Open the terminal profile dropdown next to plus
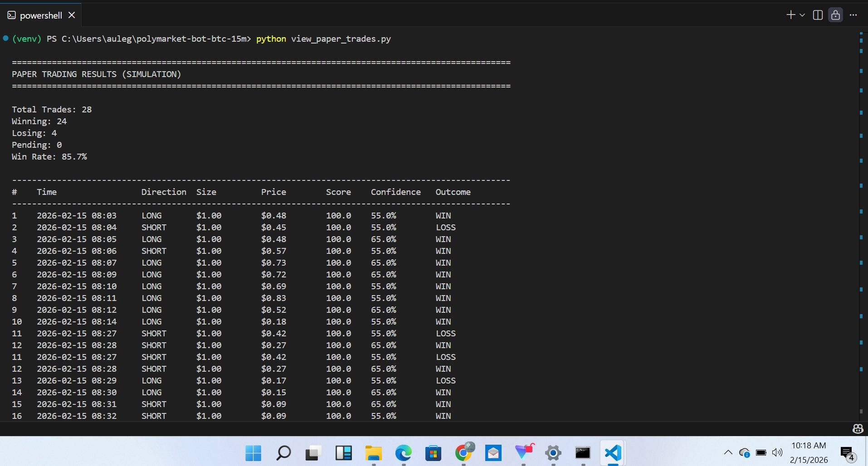868x466 pixels. pos(803,15)
